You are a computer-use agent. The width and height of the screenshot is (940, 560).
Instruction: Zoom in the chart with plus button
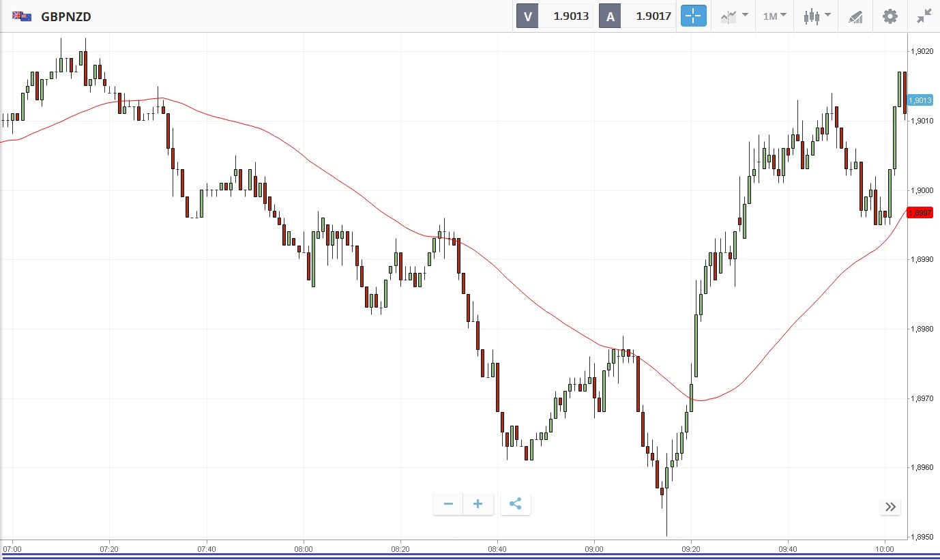[478, 504]
